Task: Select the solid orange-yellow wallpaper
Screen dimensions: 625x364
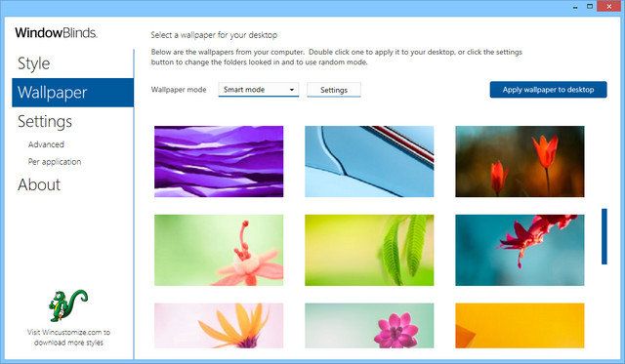Action: (x=520, y=326)
